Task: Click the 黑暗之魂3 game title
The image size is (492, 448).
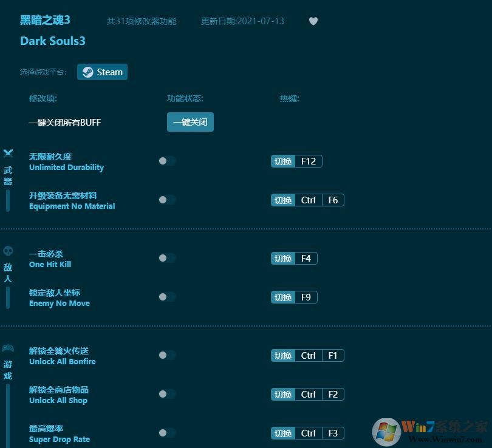Action: click(x=45, y=20)
